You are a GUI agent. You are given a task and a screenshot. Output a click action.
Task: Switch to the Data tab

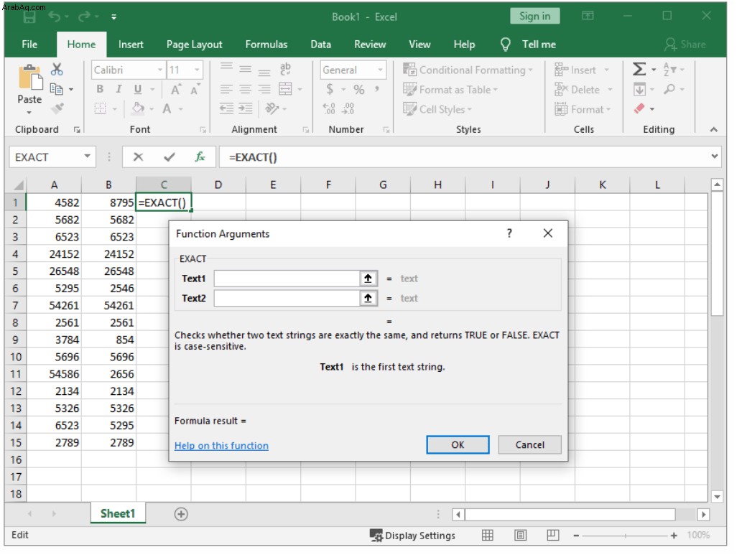coord(320,45)
